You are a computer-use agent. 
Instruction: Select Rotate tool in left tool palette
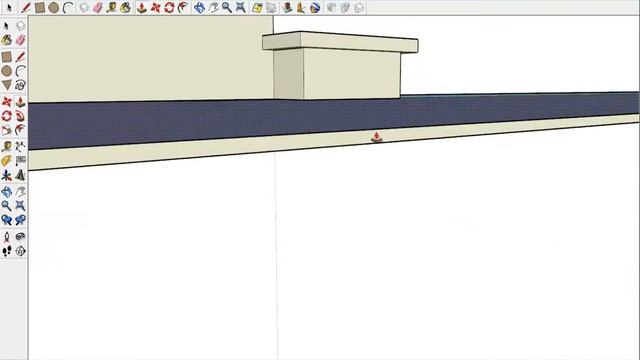click(6, 116)
